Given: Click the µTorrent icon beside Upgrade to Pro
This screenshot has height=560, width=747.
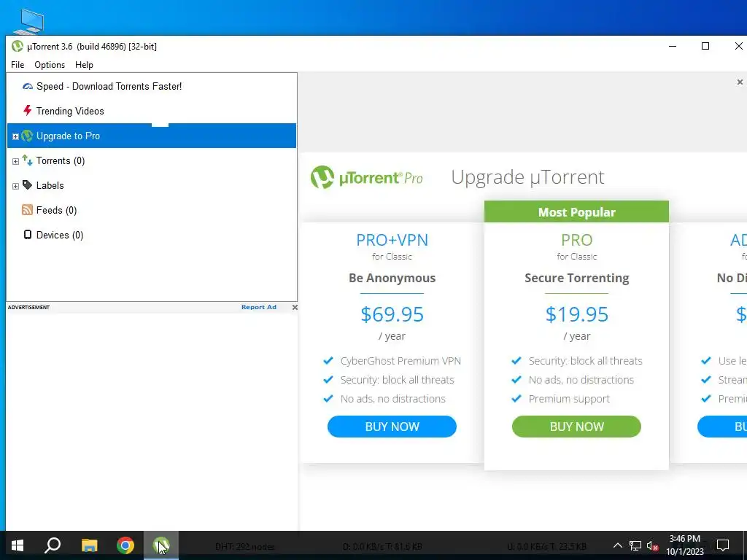Looking at the screenshot, I should pos(27,136).
